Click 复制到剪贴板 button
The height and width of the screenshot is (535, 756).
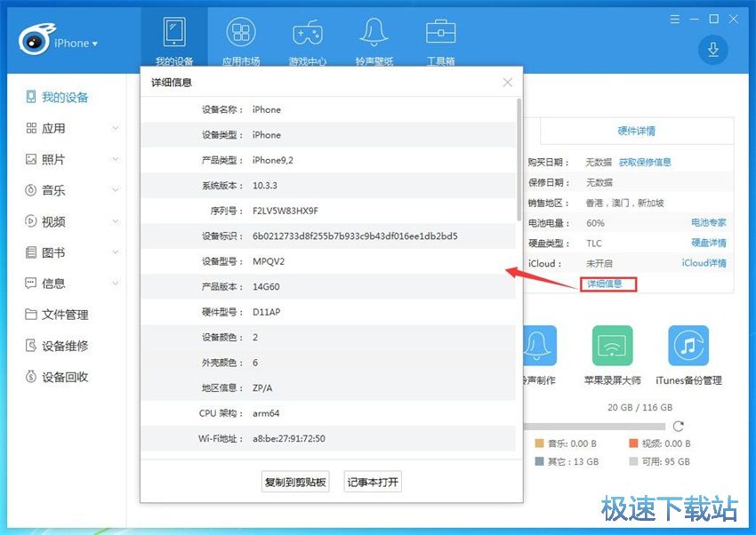pos(295,482)
